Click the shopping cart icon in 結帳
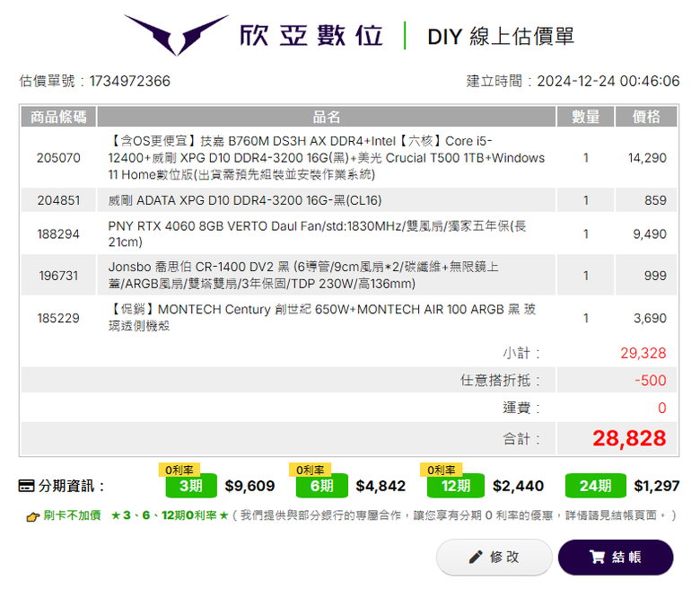 pyautogui.click(x=597, y=557)
